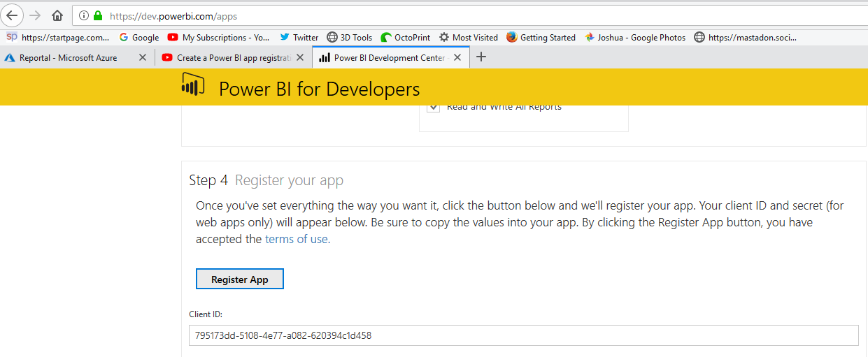
Task: Close the Create a Power BI app tab
Action: 300,58
